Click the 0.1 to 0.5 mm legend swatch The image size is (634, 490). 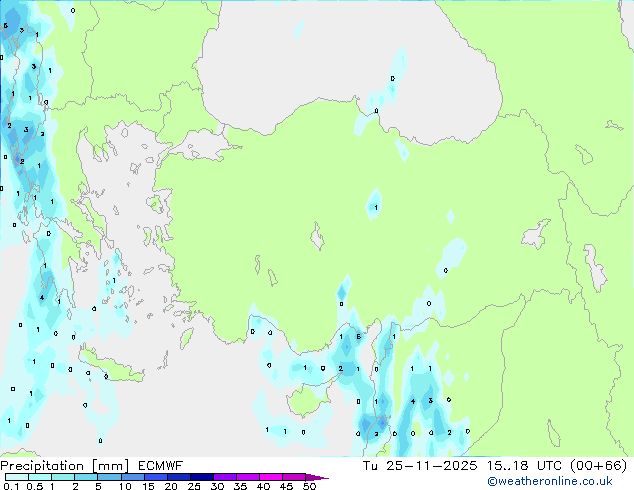click(17, 477)
